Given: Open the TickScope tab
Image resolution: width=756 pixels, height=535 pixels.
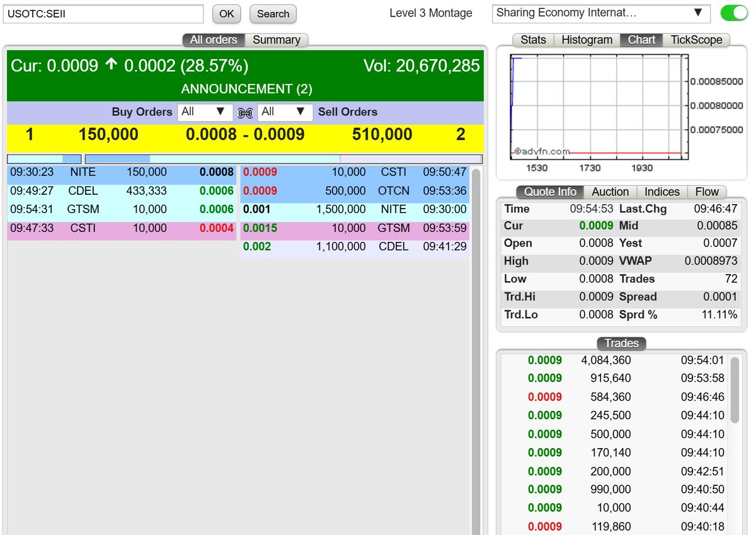Looking at the screenshot, I should (x=696, y=40).
